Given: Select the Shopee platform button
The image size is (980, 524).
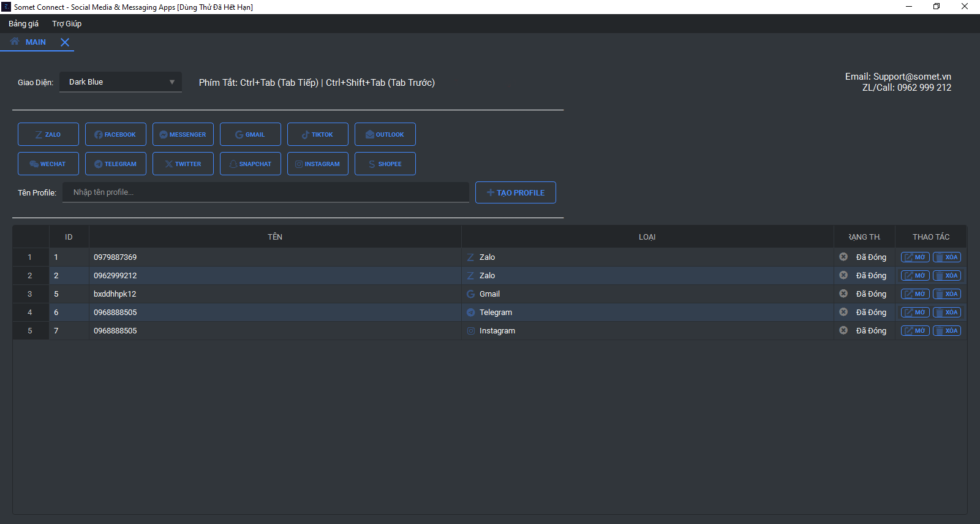Looking at the screenshot, I should [385, 164].
